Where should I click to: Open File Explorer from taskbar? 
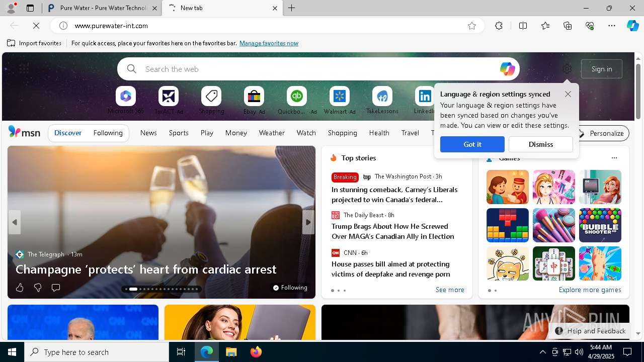(231, 352)
